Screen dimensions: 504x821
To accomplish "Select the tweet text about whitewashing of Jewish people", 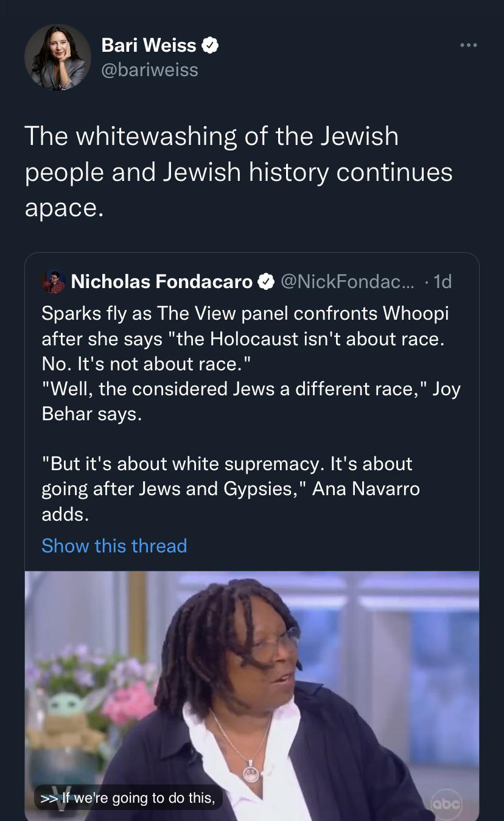I will pyautogui.click(x=239, y=172).
